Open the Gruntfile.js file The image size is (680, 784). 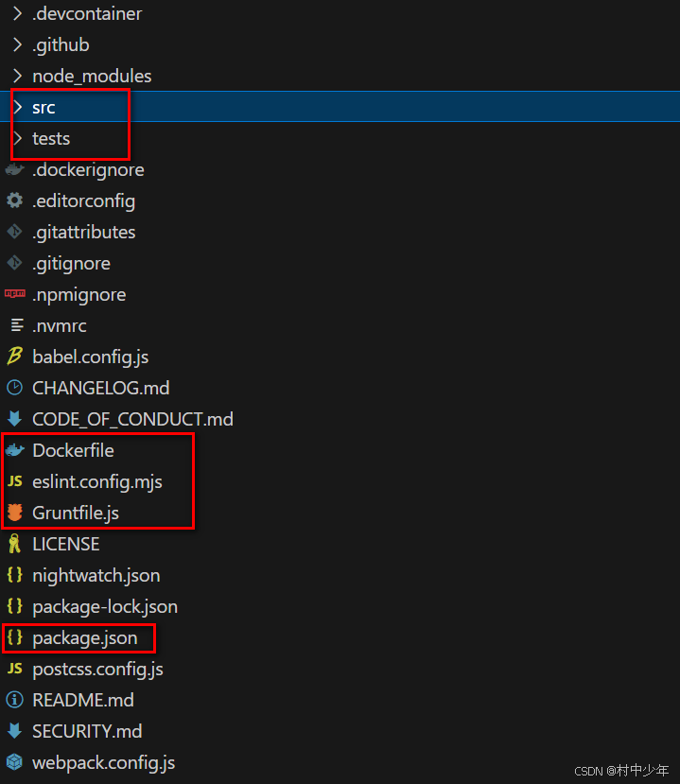[x=76, y=513]
